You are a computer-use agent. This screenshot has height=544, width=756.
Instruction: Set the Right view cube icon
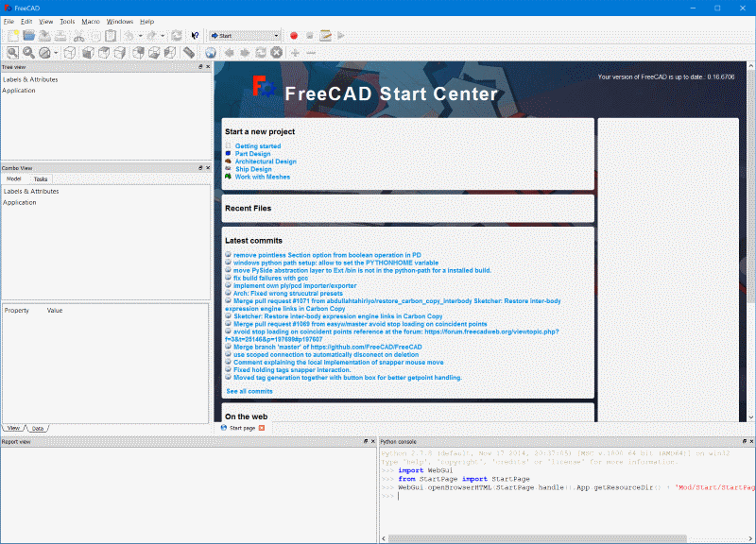pos(120,53)
